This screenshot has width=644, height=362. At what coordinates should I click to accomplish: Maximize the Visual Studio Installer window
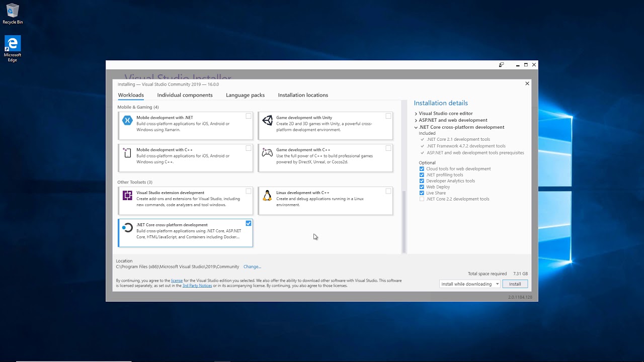(x=526, y=65)
